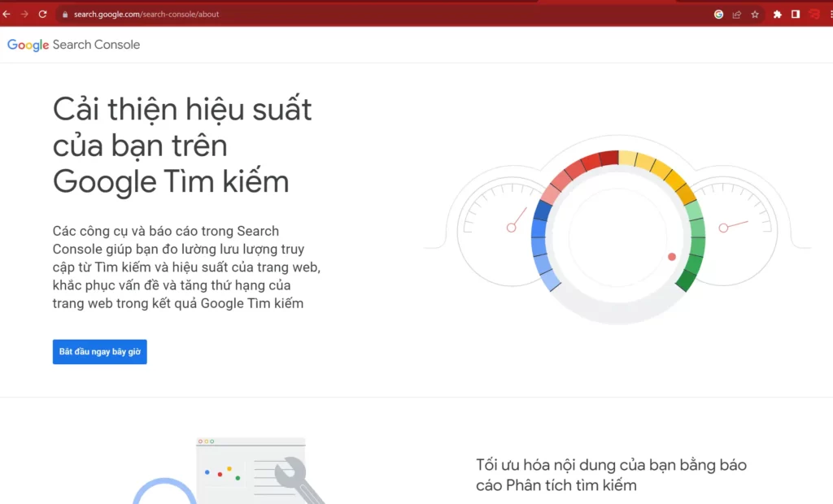This screenshot has height=504, width=833.
Task: Click the browser back arrow
Action: click(7, 14)
